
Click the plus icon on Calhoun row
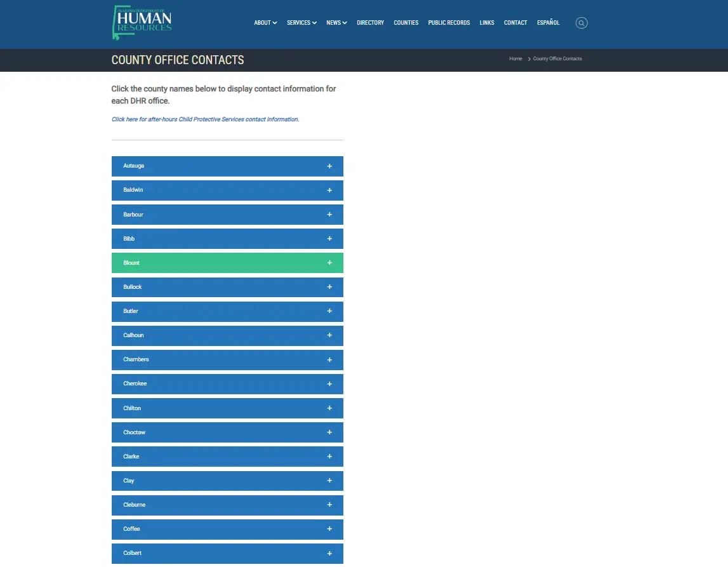point(329,335)
